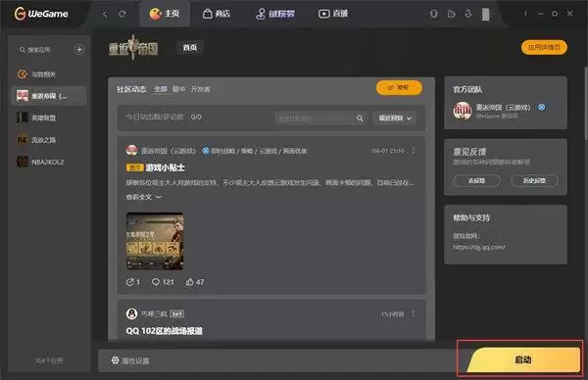Screen dimensions: 588x380
Task: Click the magnifier icon in feed search
Action: 360,119
